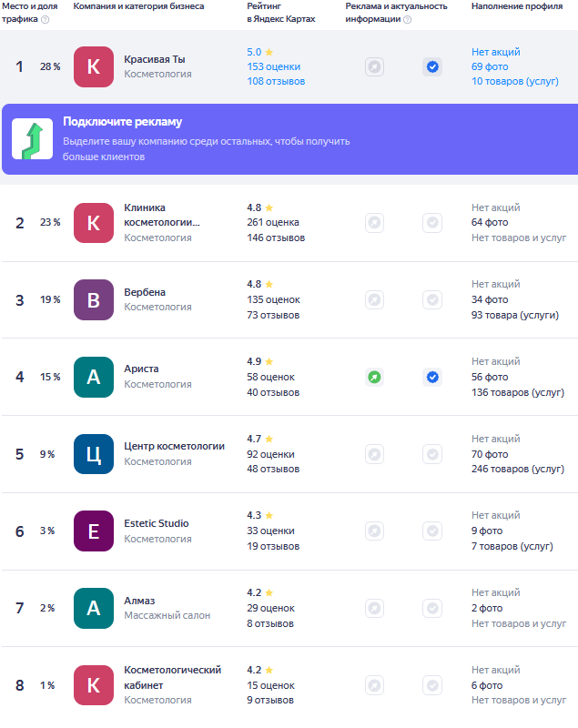Click the advertising icon in Косметологический кабинет row
The height and width of the screenshot is (728, 578).
click(x=374, y=685)
